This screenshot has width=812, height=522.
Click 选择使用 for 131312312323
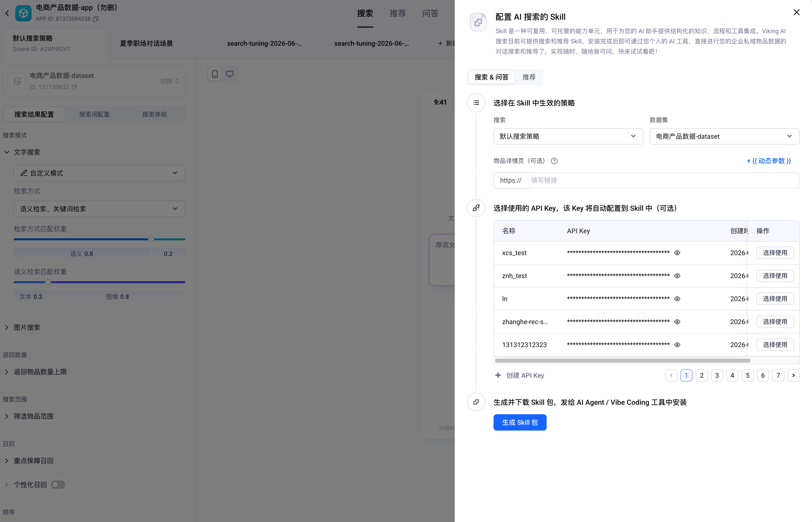(775, 345)
